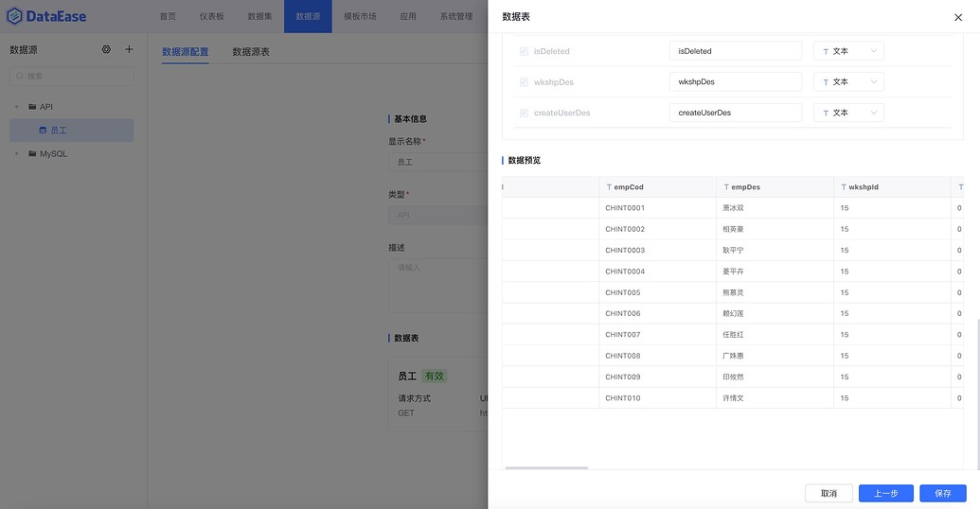Click cell CHINT008
The image size is (980, 509).
[x=657, y=356]
